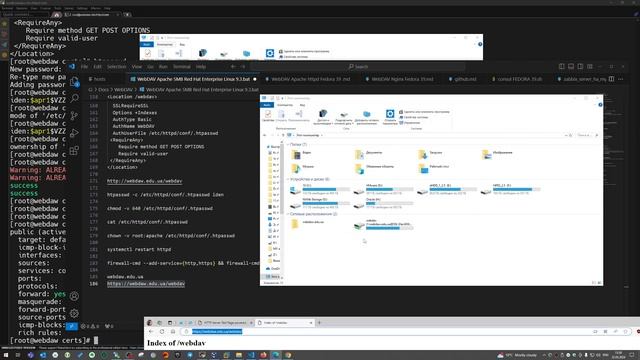Toggle VS Code Panel layout button
Image resolution: width=640 pixels, height=360 pixels.
571,67
